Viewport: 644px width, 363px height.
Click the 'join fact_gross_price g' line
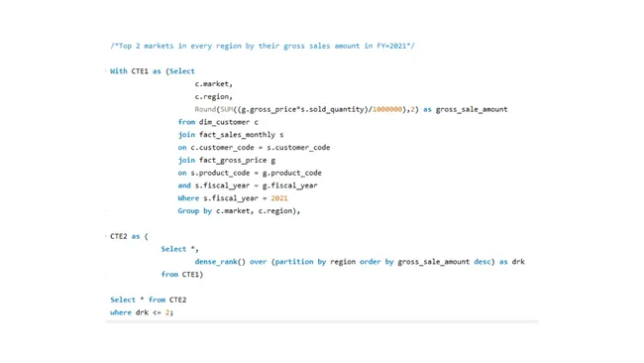[226, 161]
